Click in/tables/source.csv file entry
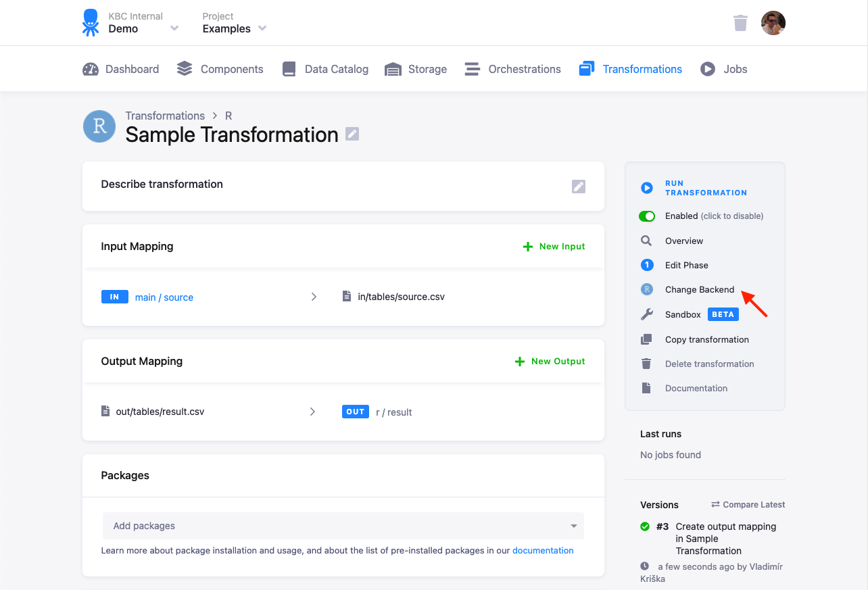868x590 pixels. coord(393,297)
